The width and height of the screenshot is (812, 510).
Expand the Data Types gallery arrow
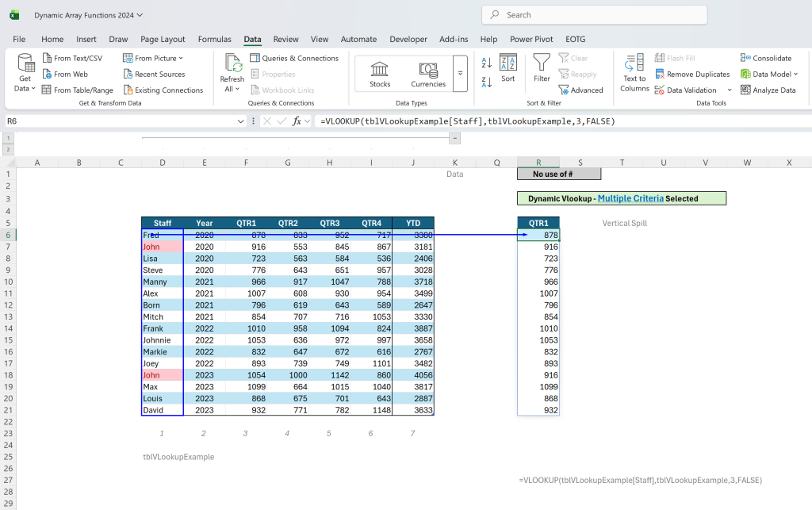pyautogui.click(x=460, y=74)
